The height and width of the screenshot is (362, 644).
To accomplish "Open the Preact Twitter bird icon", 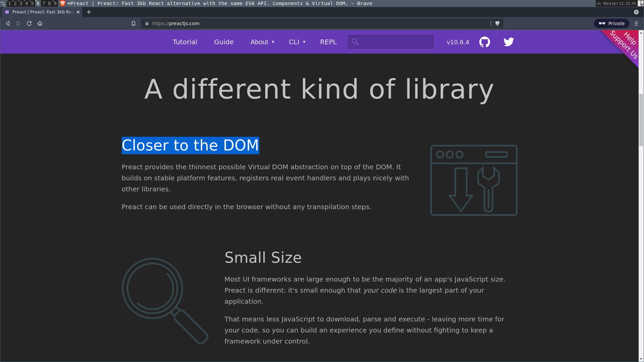I will (x=508, y=42).
